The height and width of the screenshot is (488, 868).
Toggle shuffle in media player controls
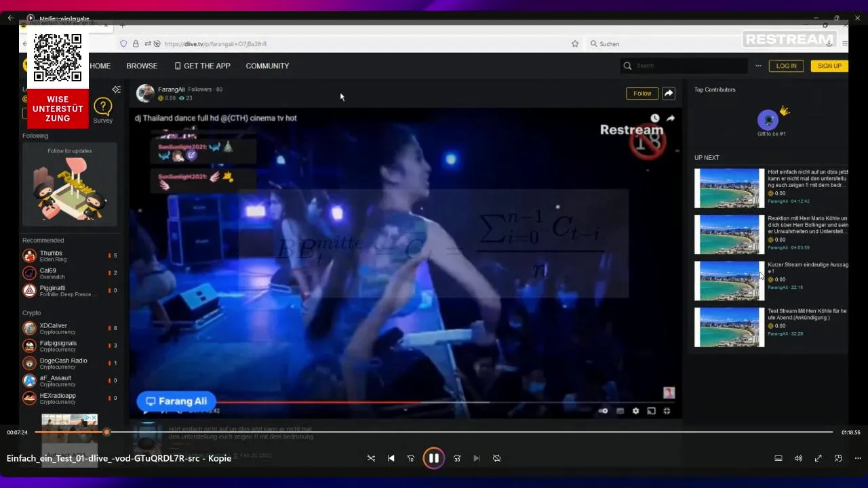pyautogui.click(x=371, y=458)
